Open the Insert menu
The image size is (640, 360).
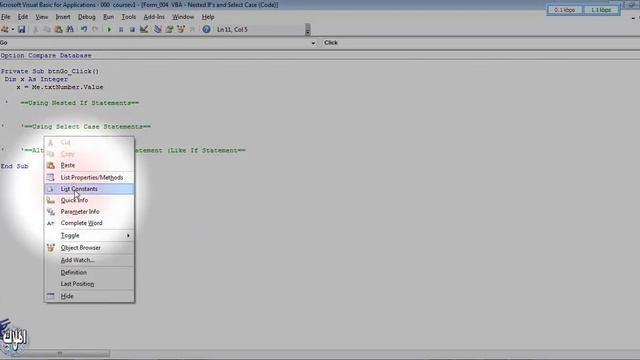[63, 17]
